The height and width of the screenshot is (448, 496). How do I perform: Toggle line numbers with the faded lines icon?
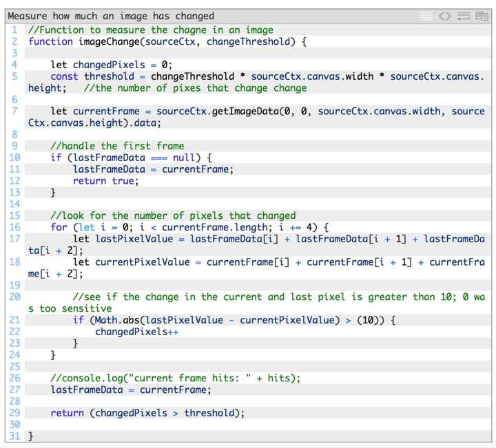[426, 16]
